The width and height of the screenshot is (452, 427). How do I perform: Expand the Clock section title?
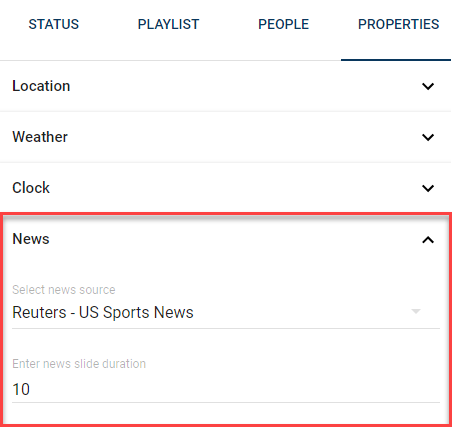[x=31, y=188]
